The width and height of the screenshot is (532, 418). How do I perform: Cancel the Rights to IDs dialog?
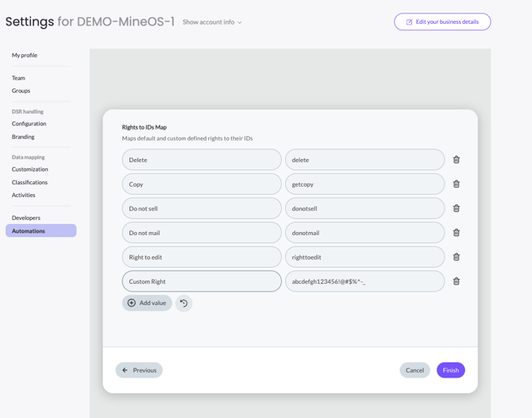[414, 370]
